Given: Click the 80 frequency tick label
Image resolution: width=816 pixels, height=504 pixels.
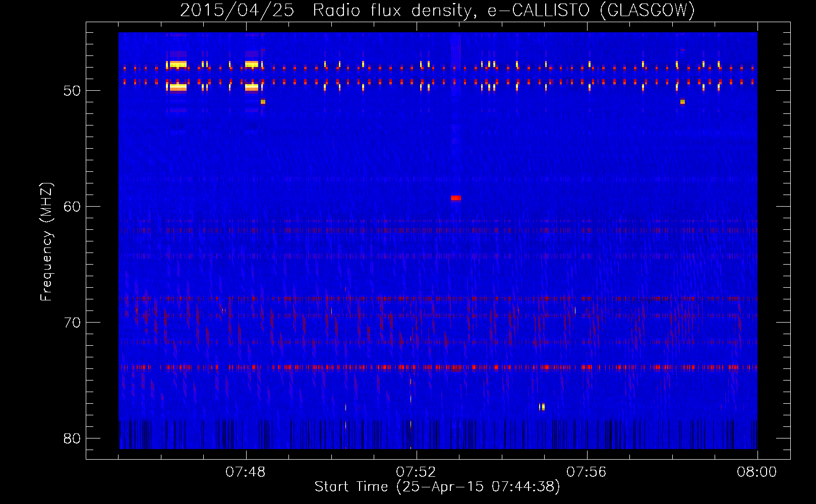Looking at the screenshot, I should (x=72, y=438).
